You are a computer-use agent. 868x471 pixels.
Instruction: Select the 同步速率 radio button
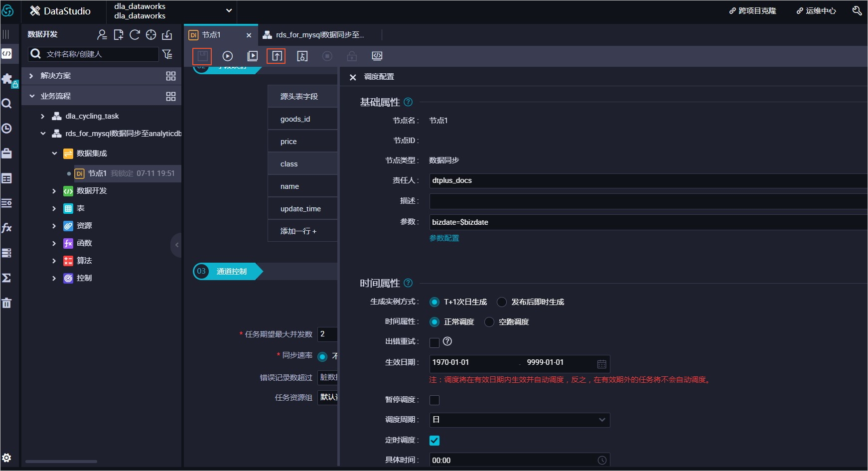322,356
